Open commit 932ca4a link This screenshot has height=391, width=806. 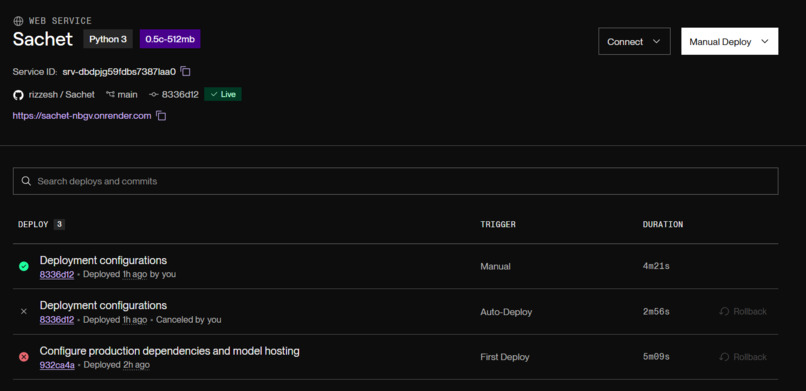tap(57, 365)
